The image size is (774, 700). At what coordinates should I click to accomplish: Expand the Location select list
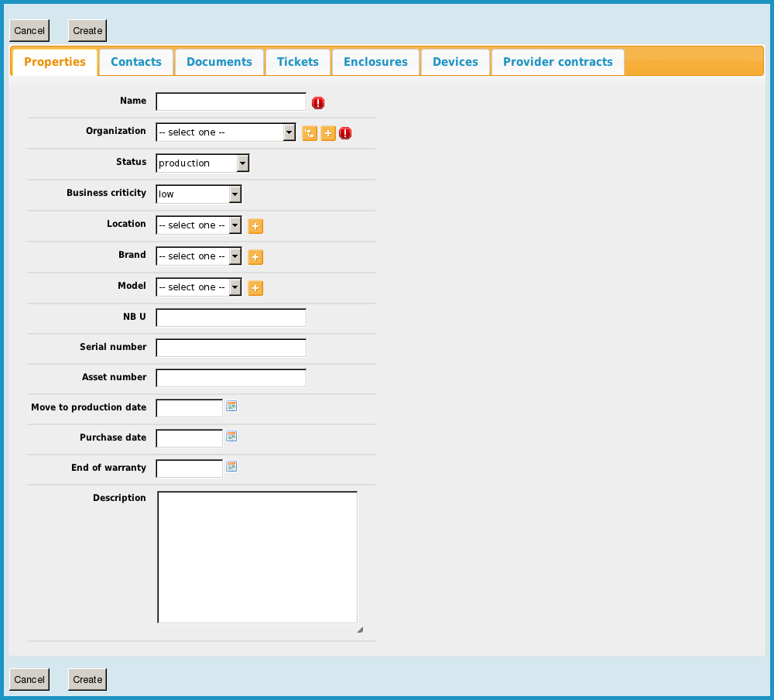(x=198, y=225)
